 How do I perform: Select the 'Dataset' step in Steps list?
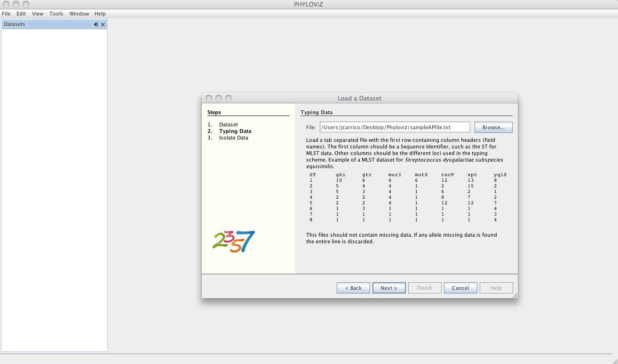point(229,124)
